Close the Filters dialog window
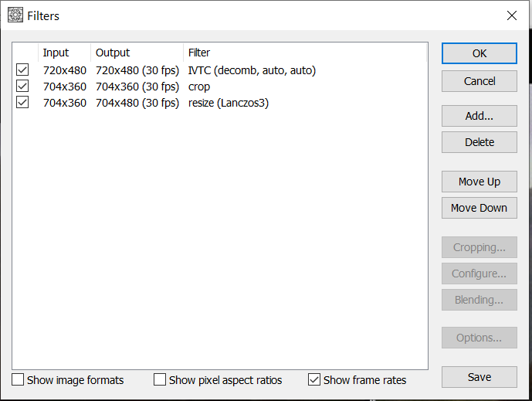This screenshot has height=401, width=532. click(x=511, y=15)
